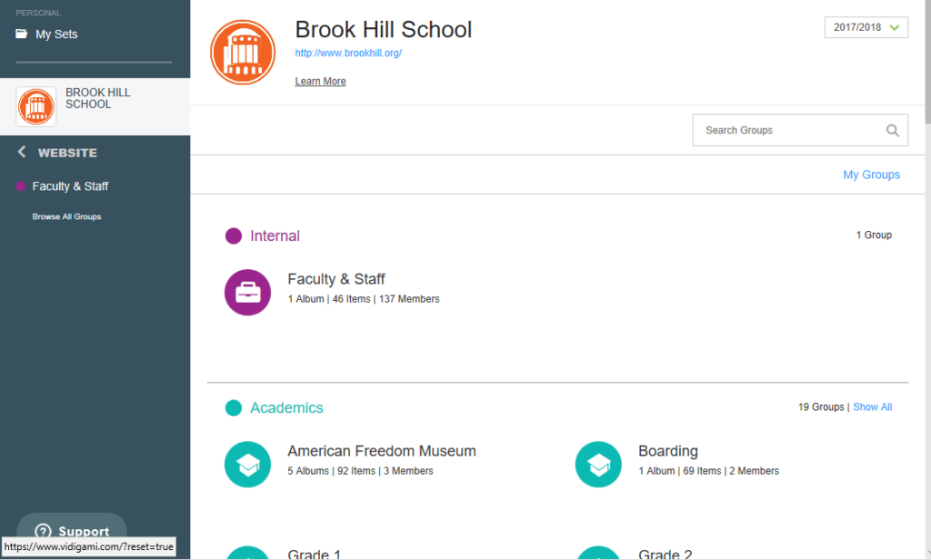Click the Brook Hill School sidebar logo

pos(36,106)
